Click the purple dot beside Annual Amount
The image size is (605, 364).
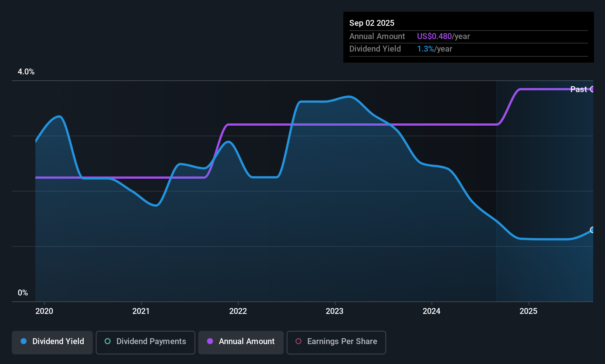pos(210,342)
